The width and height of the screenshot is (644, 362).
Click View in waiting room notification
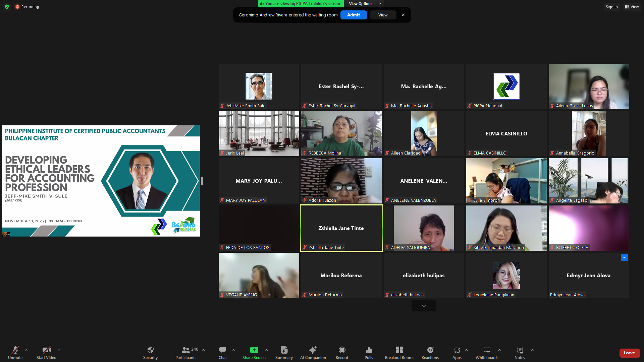coord(383,15)
